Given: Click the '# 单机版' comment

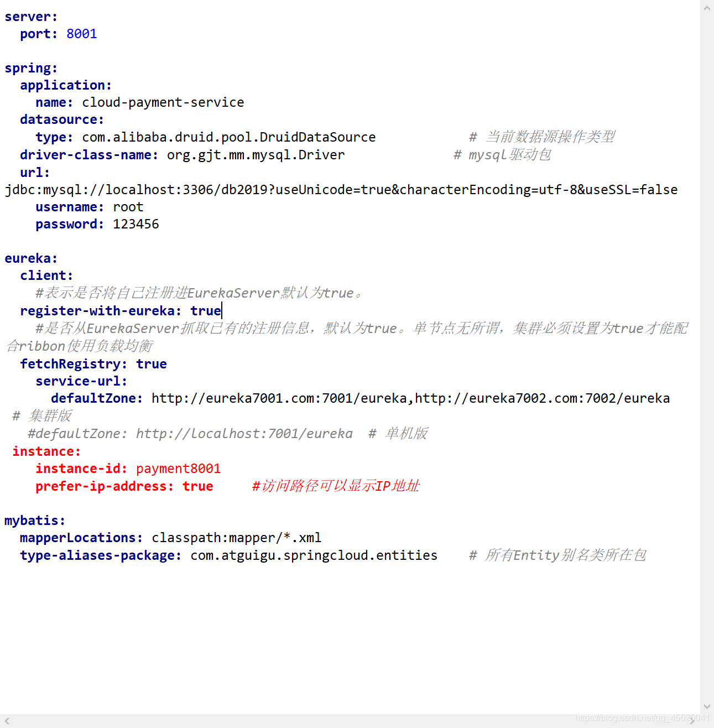Looking at the screenshot, I should (398, 434).
